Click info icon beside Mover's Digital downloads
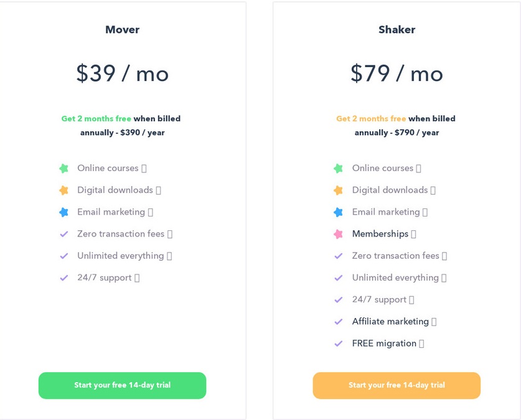The image size is (521, 420). [x=159, y=190]
